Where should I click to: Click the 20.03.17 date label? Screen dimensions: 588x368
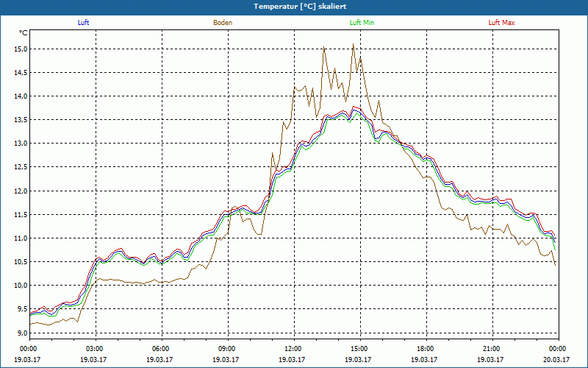click(x=556, y=359)
